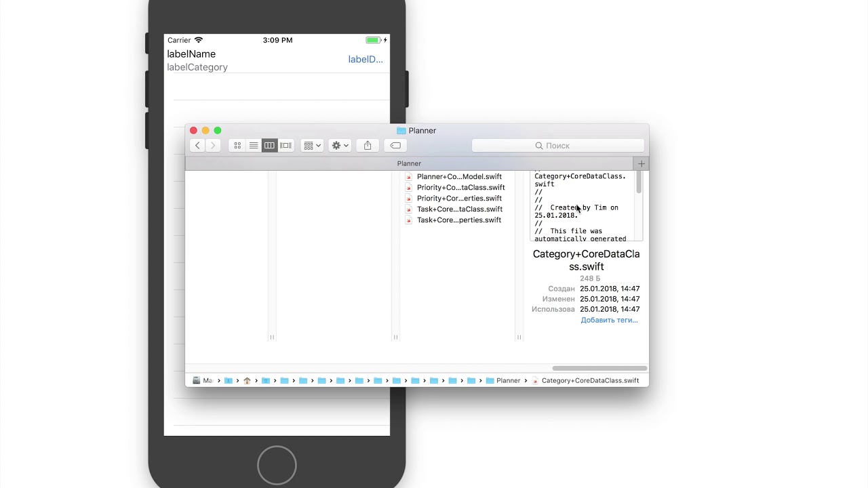Click the Category+CoreDataClass.swift preview title
The image size is (868, 488).
coord(586,260)
